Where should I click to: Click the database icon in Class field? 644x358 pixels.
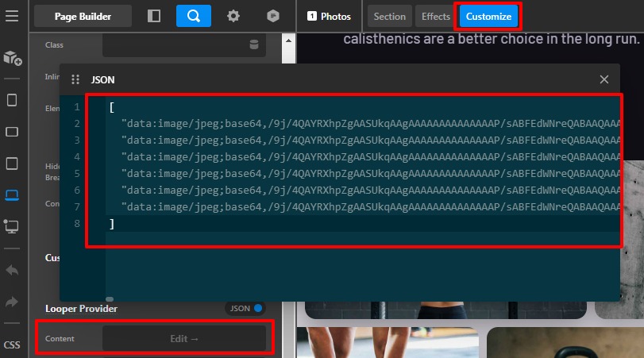(254, 44)
